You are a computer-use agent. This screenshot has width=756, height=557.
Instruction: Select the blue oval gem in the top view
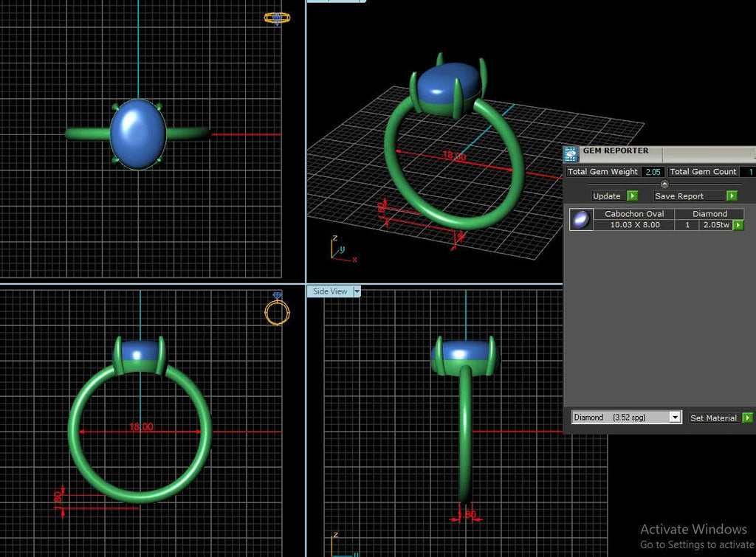point(138,134)
